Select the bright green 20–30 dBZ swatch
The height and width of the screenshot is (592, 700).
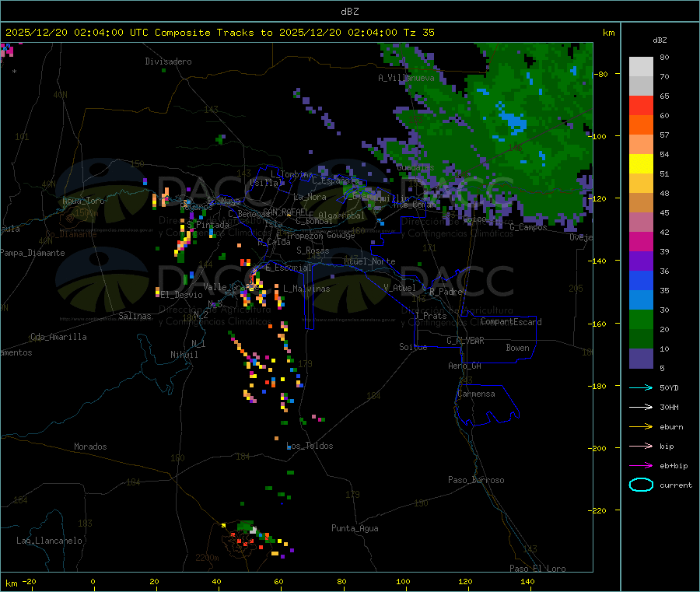coord(641,319)
